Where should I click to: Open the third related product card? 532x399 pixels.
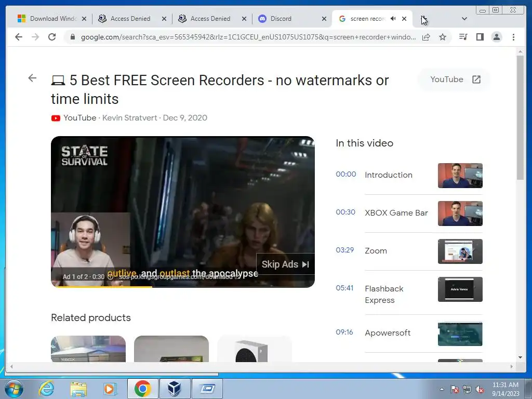(x=255, y=349)
